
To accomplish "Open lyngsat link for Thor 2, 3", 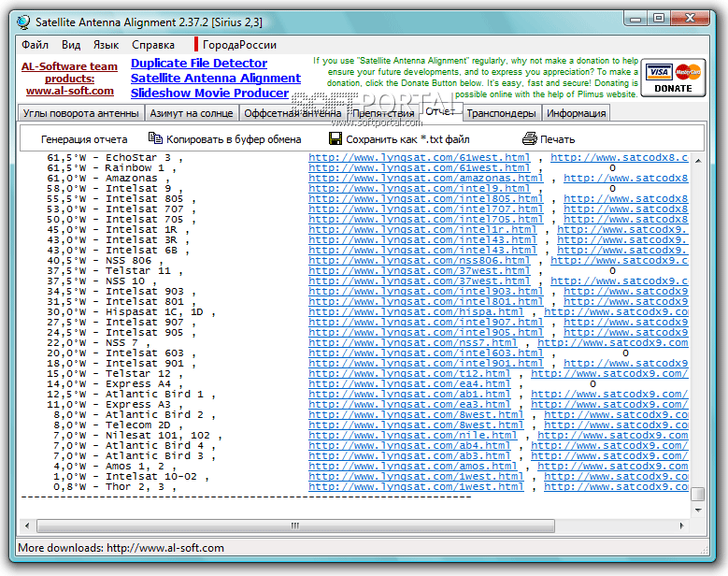I will tap(416, 486).
